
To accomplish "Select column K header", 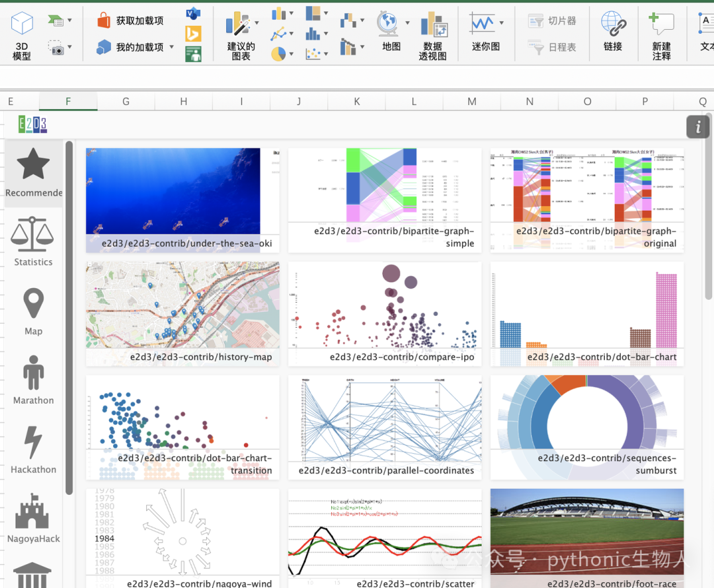I will (x=356, y=102).
